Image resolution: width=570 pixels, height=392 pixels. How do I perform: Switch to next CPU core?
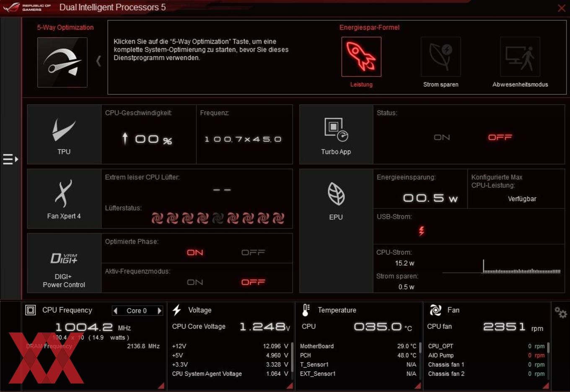[159, 311]
